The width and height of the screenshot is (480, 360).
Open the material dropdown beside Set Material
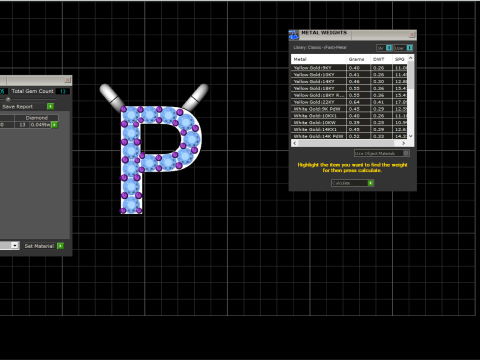[15, 246]
